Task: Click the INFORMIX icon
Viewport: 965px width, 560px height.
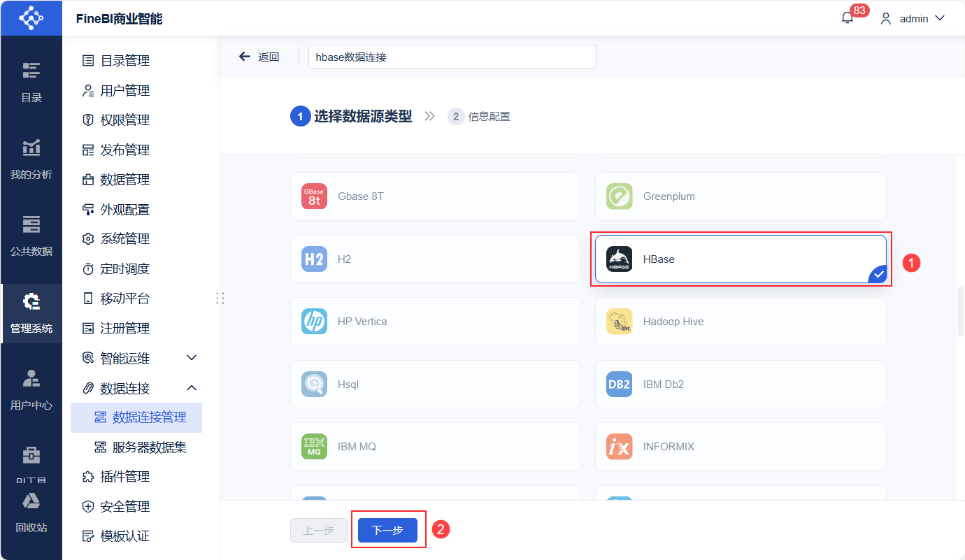Action: (x=619, y=447)
